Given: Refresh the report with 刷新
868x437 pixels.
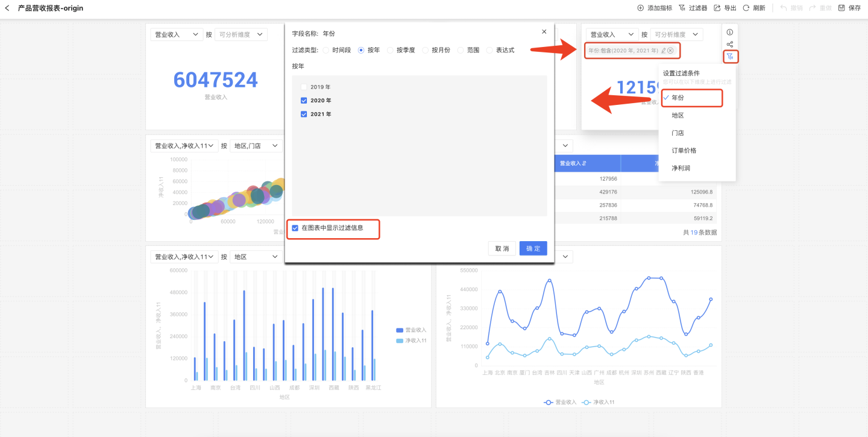Looking at the screenshot, I should (x=753, y=8).
